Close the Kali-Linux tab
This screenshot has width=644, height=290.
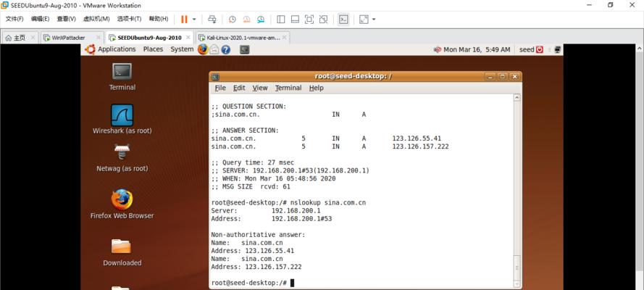tap(284, 38)
